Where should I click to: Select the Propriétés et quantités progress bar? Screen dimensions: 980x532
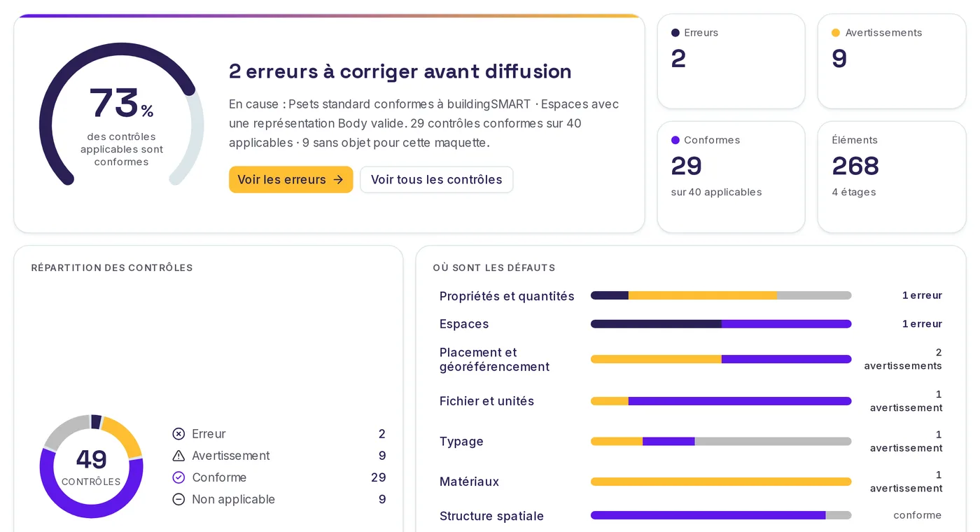(x=721, y=295)
